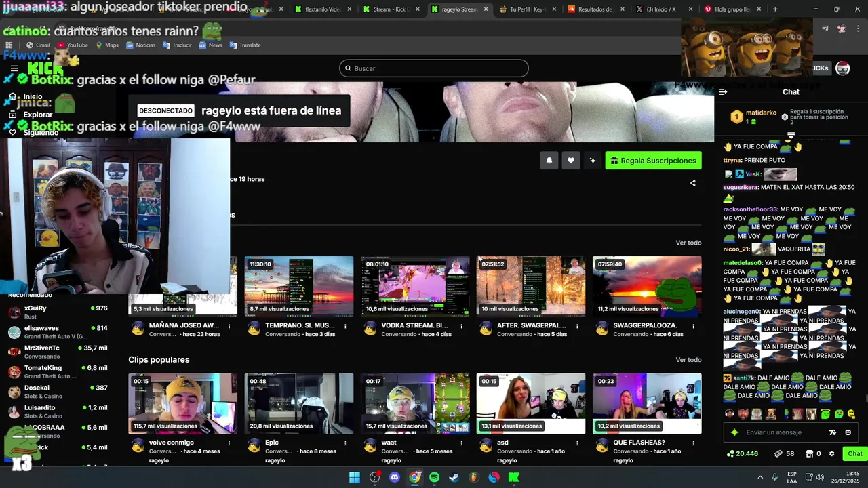This screenshot has height=488, width=868.
Task: Open Chrome media controls icon
Action: click(x=825, y=28)
